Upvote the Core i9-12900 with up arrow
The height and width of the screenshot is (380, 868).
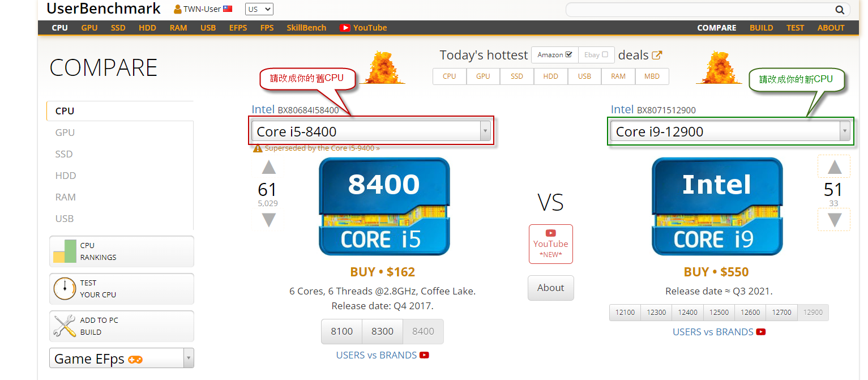(835, 167)
